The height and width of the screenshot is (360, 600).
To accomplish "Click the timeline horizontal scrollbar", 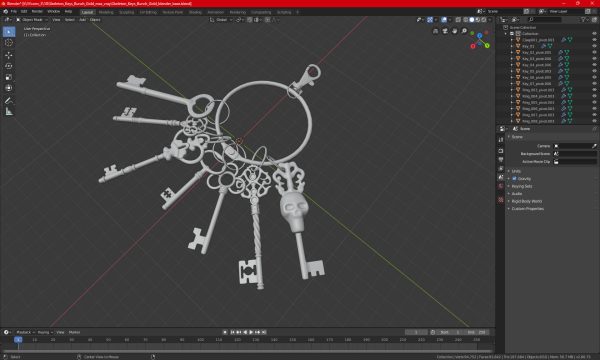I will 247,351.
